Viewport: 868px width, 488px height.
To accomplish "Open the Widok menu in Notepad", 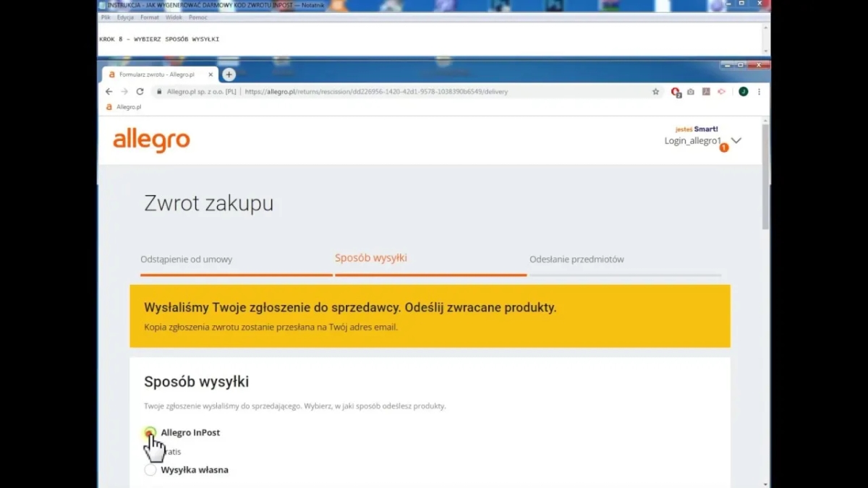I will [x=174, y=17].
